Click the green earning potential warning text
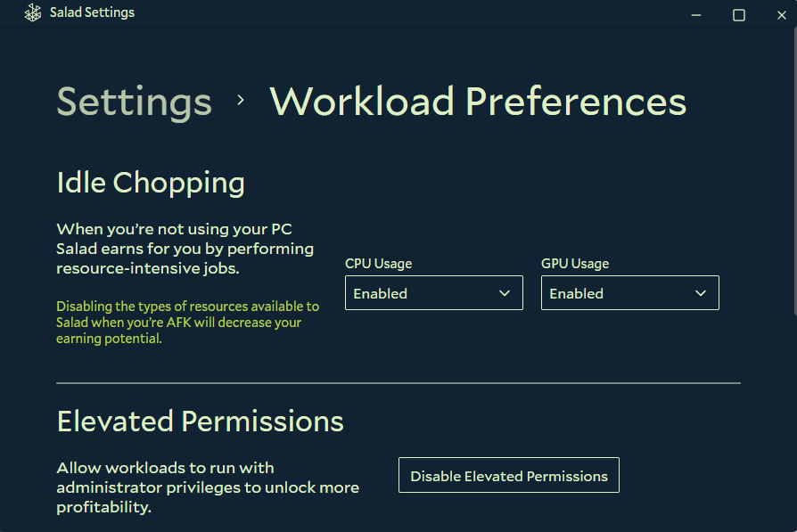The image size is (797, 532). click(x=187, y=323)
